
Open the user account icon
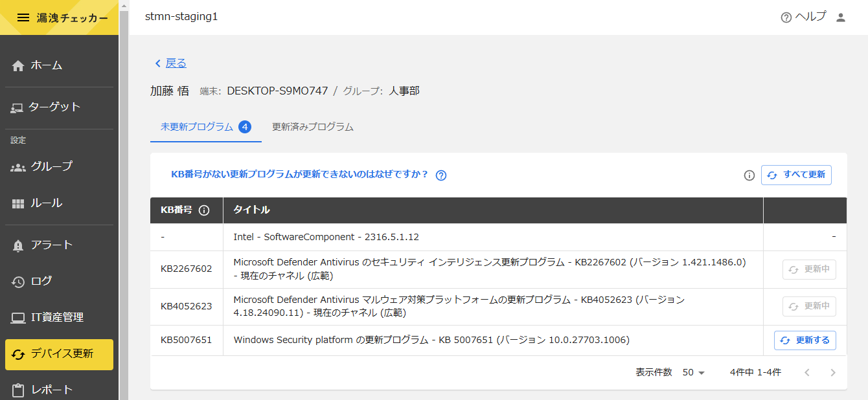click(841, 17)
